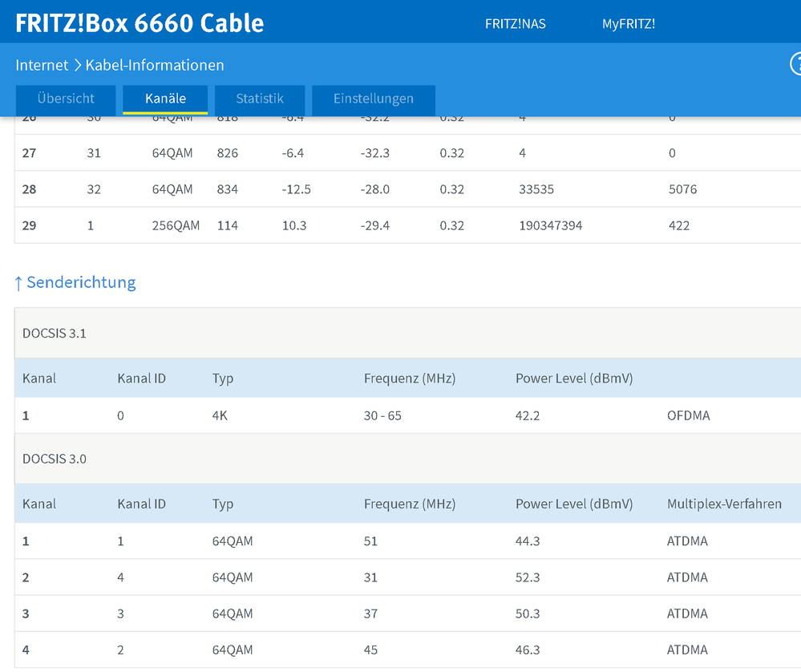This screenshot has width=801, height=672.
Task: Go to the MyFRITZ! page
Action: (x=629, y=24)
